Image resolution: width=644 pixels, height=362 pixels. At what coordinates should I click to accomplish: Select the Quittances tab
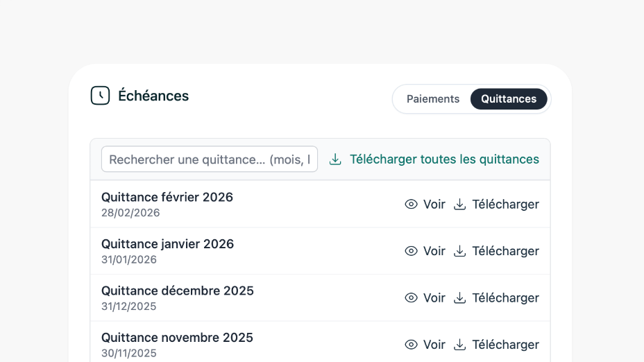(509, 99)
